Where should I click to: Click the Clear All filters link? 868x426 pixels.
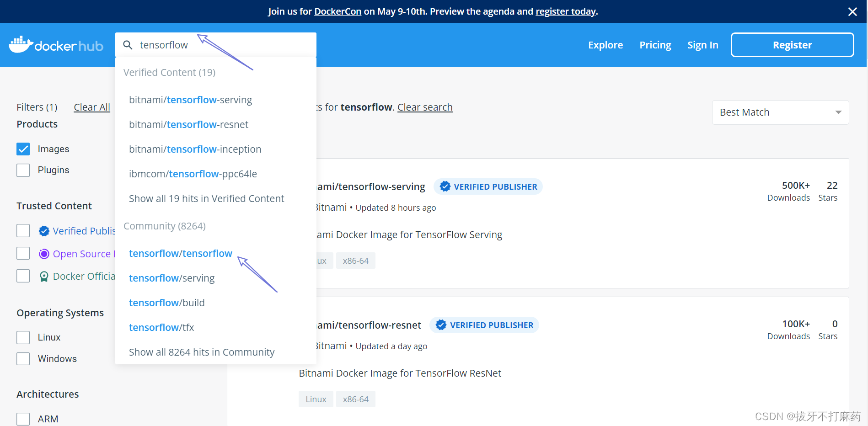coord(92,107)
